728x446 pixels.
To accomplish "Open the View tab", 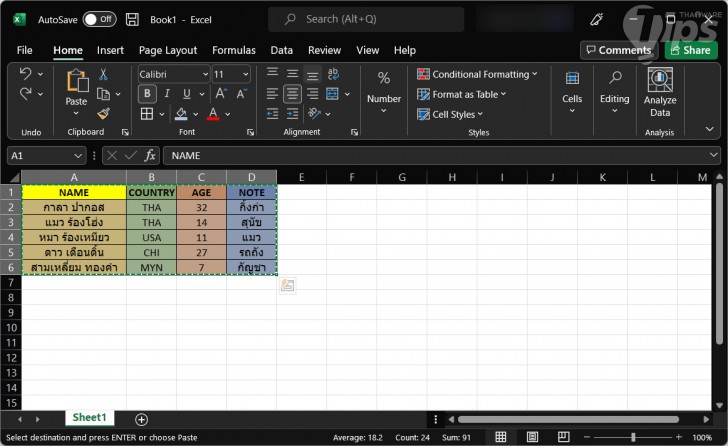I will point(367,50).
